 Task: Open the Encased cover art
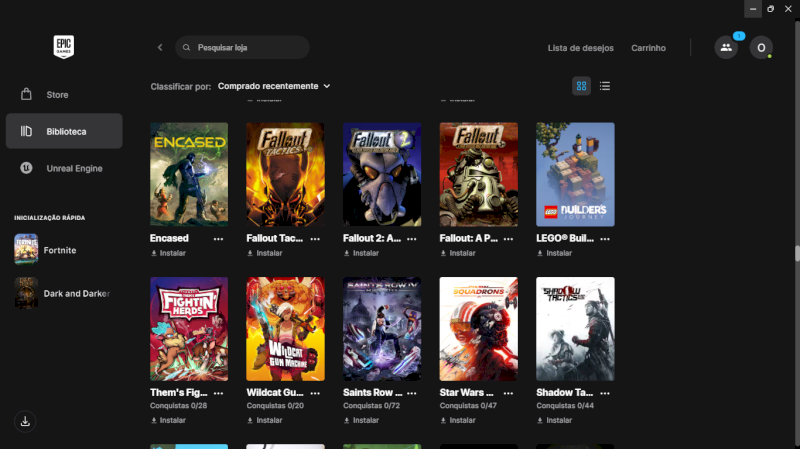point(189,174)
